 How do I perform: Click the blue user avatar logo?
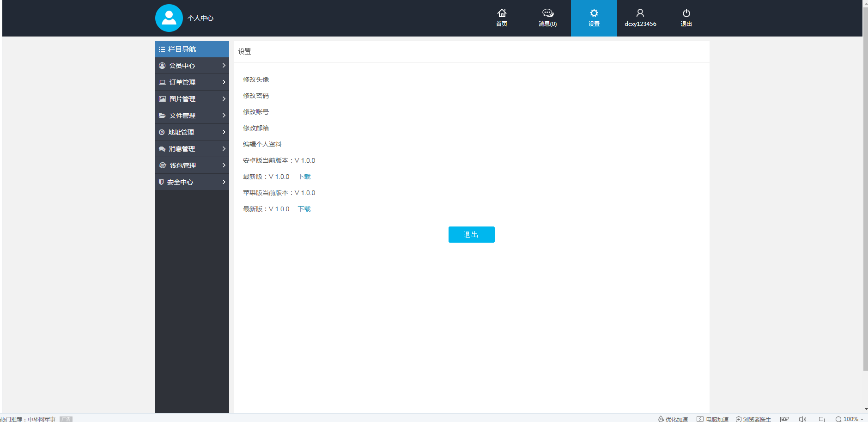click(x=169, y=18)
